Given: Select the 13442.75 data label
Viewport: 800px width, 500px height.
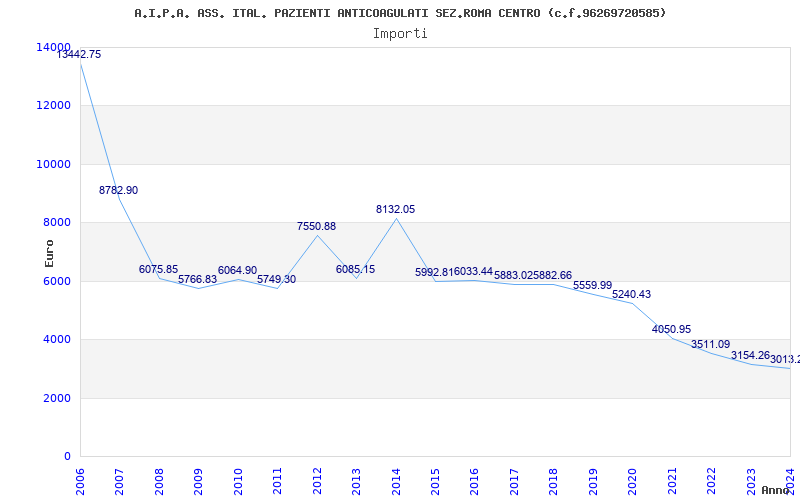Looking at the screenshot, I should point(79,54).
